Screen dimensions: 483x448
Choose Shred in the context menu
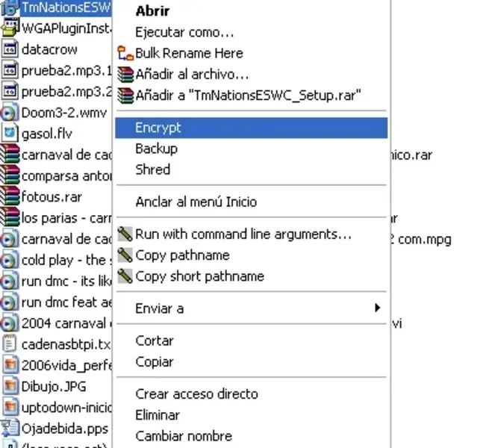[251, 169]
